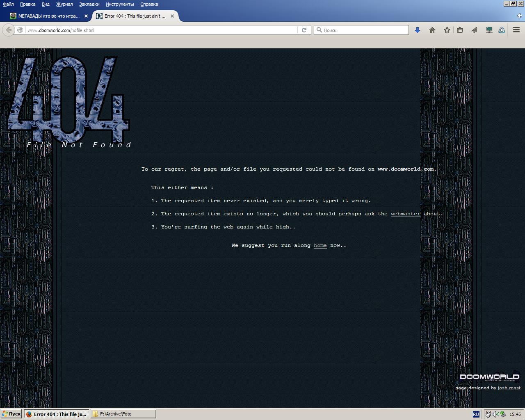
Task: Minimize the browser window
Action: [507, 4]
